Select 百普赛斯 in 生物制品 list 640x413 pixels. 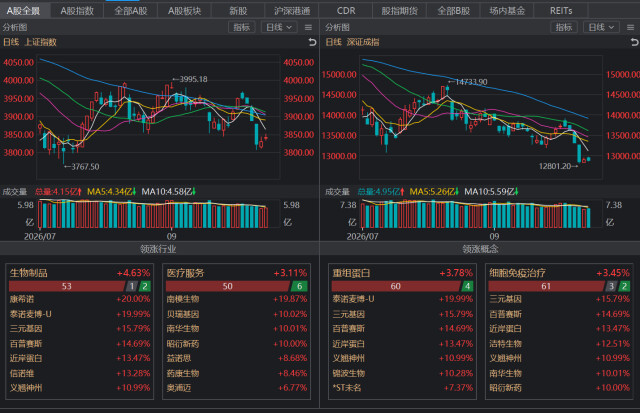tap(80, 343)
